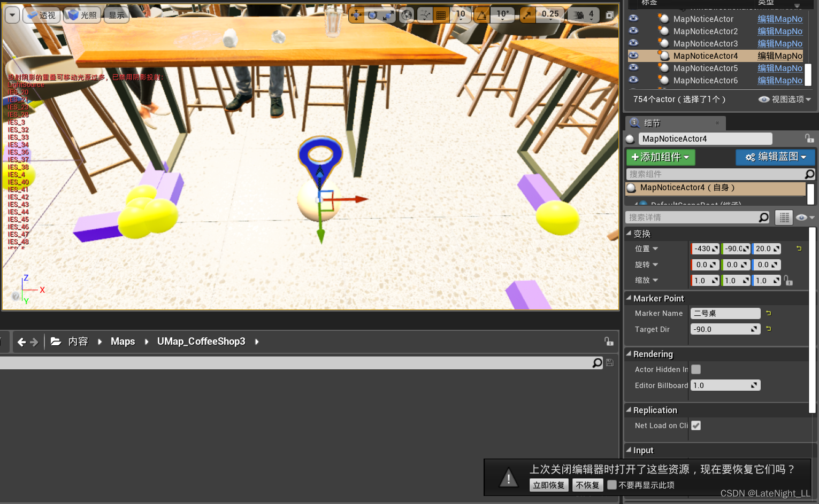This screenshot has height=504, width=819.
Task: Go back in content browser history
Action: tap(21, 342)
